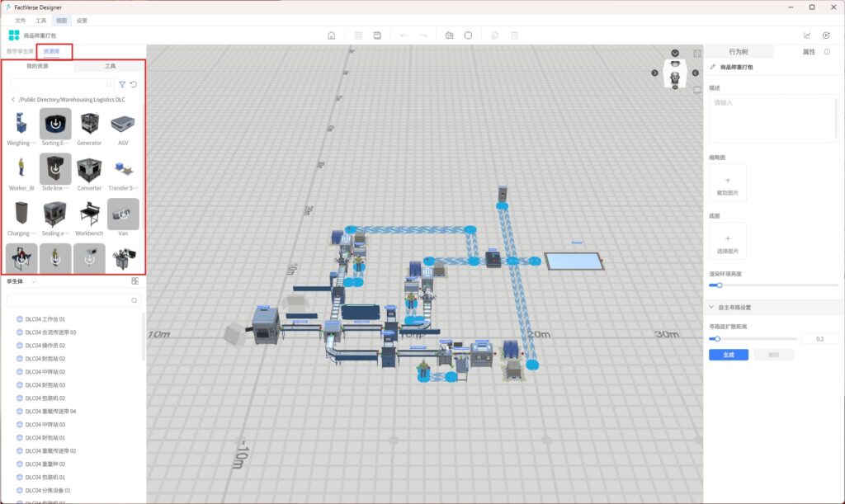Click the save icon in the toolbar

pos(377,35)
